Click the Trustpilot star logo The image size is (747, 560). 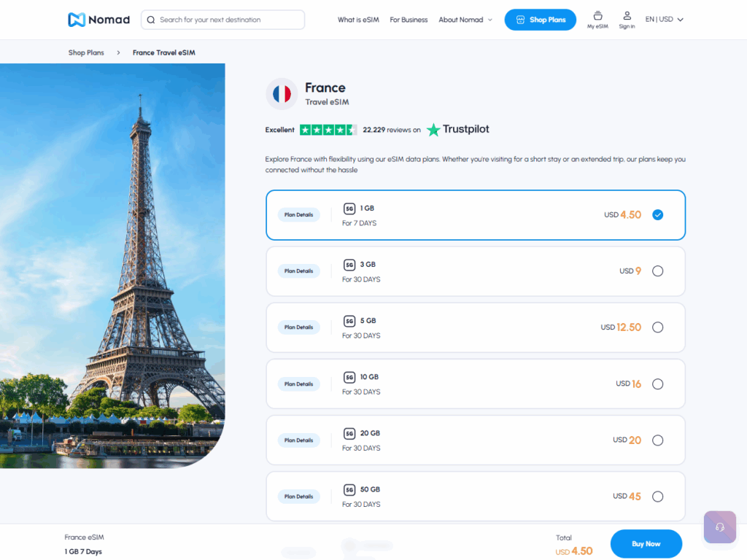coord(434,130)
